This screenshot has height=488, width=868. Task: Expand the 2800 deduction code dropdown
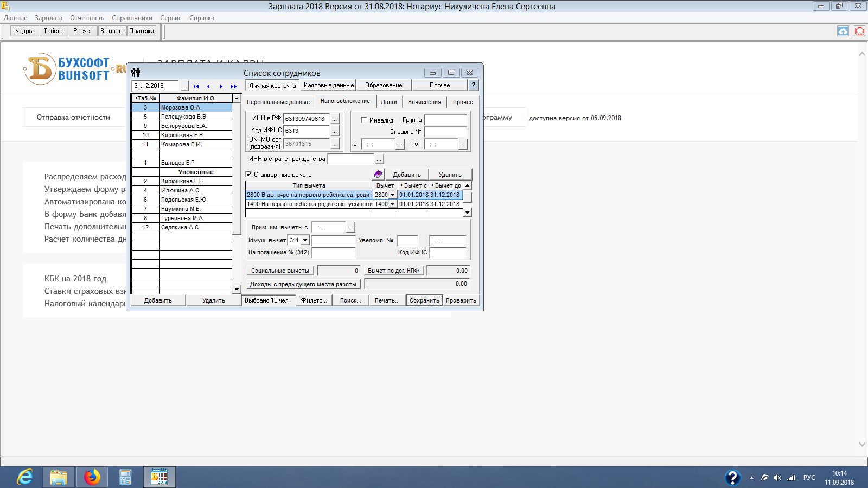392,195
